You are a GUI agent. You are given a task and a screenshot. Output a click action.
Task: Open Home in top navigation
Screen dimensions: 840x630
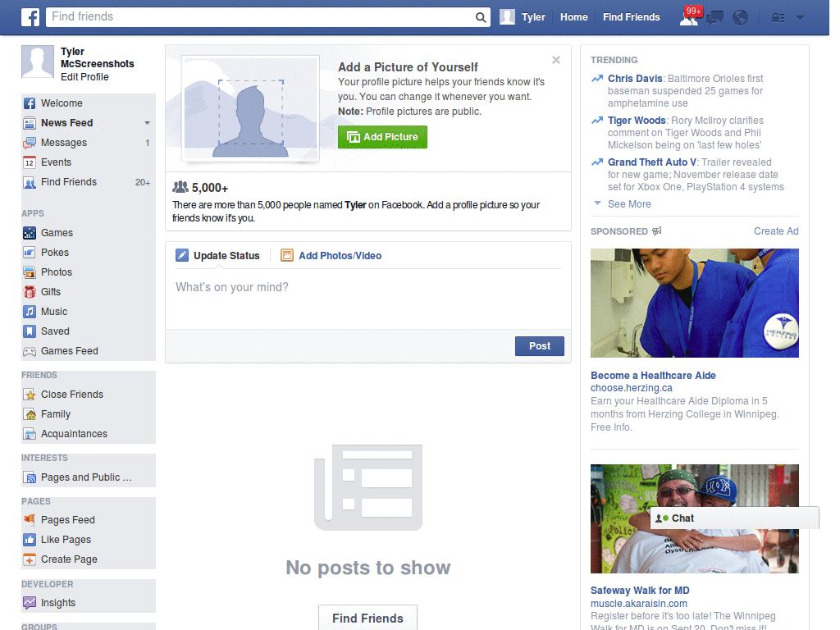(573, 17)
